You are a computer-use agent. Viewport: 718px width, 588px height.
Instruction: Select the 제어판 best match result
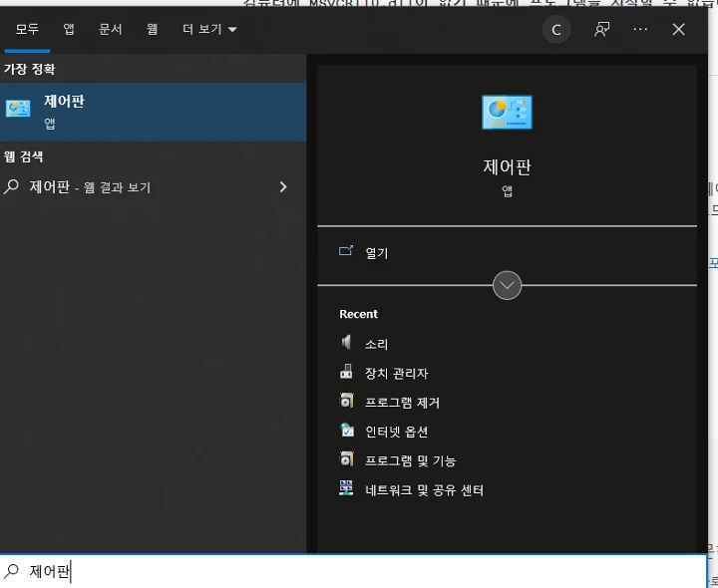[153, 112]
